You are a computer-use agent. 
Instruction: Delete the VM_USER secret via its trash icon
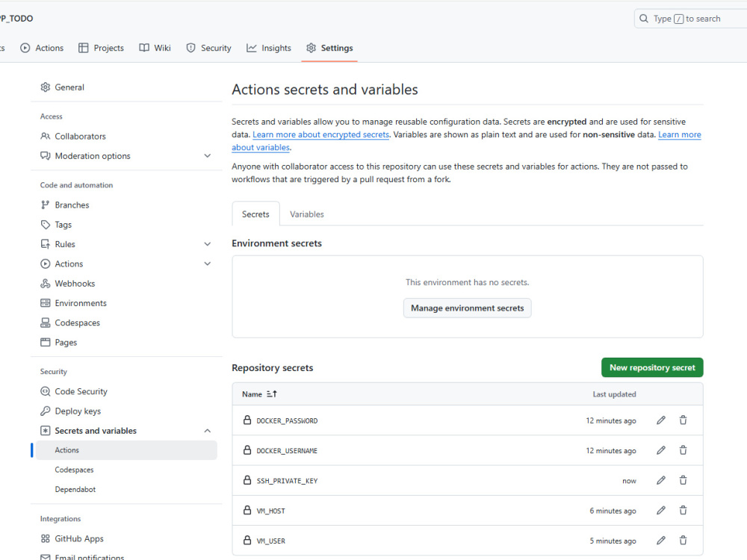[x=684, y=541]
